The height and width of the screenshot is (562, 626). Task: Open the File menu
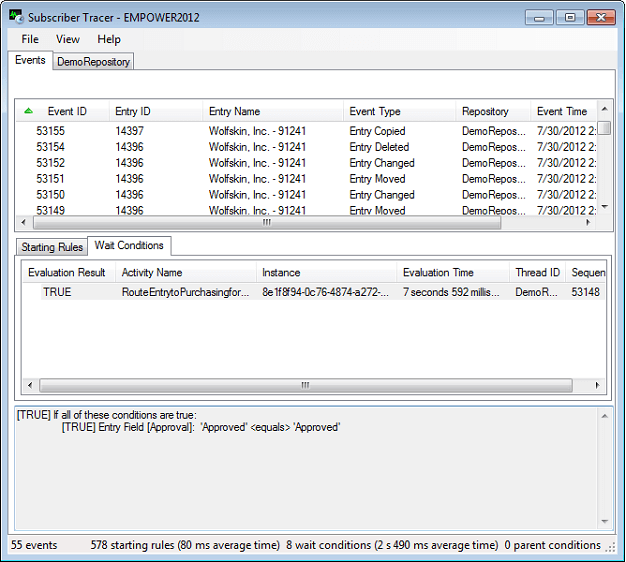(x=30, y=39)
